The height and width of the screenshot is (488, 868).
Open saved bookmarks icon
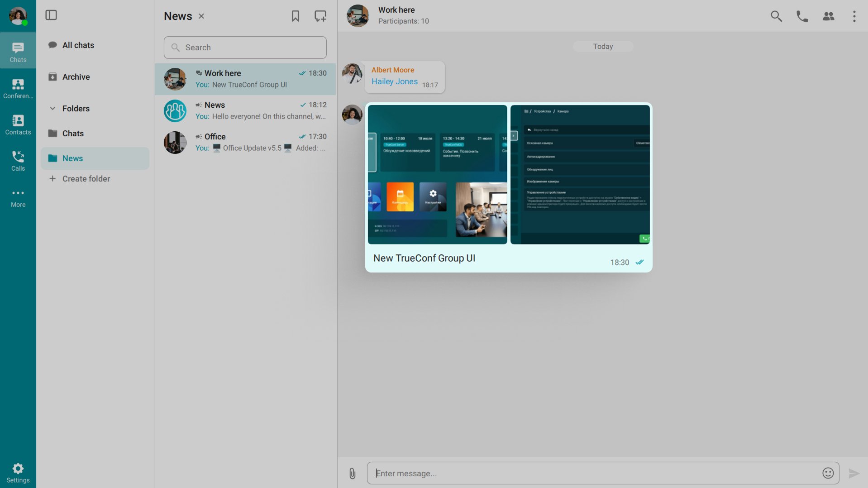pyautogui.click(x=296, y=16)
